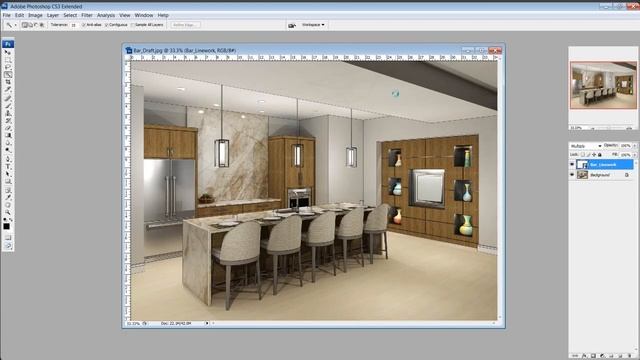
Task: Select the Clone Stamp tool
Action: (8, 113)
